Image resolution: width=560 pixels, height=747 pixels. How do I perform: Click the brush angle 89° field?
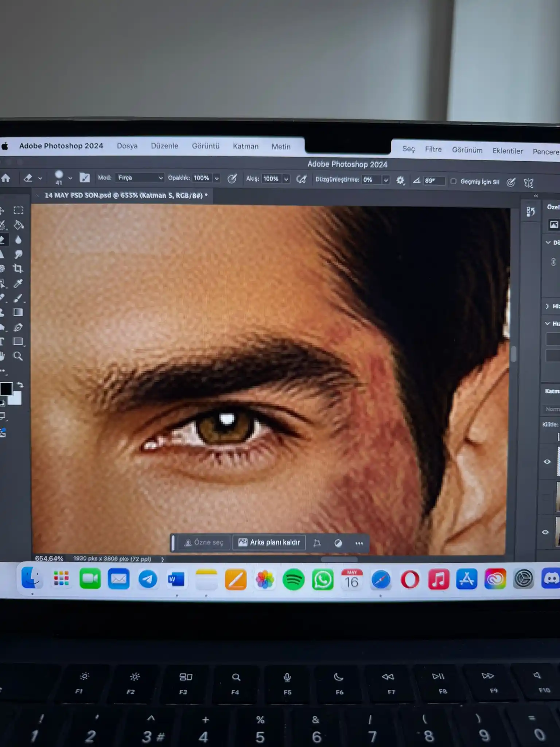click(x=434, y=181)
